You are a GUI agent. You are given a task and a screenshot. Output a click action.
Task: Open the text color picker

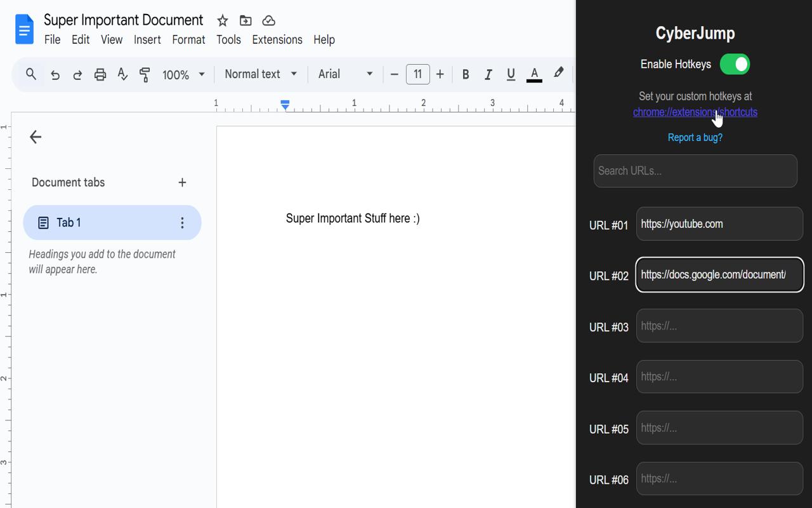[534, 74]
